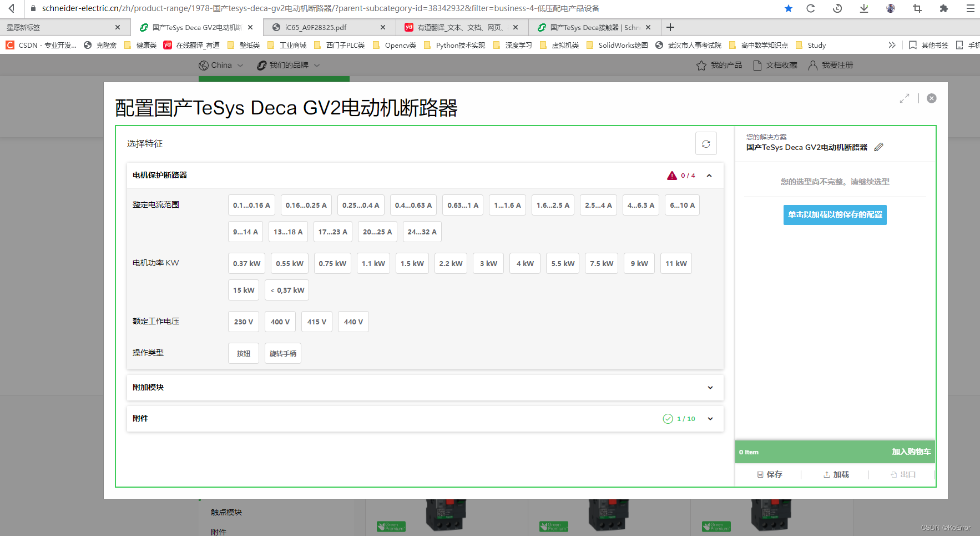Select 7.5 kW motor power
The image size is (980, 536).
[602, 263]
